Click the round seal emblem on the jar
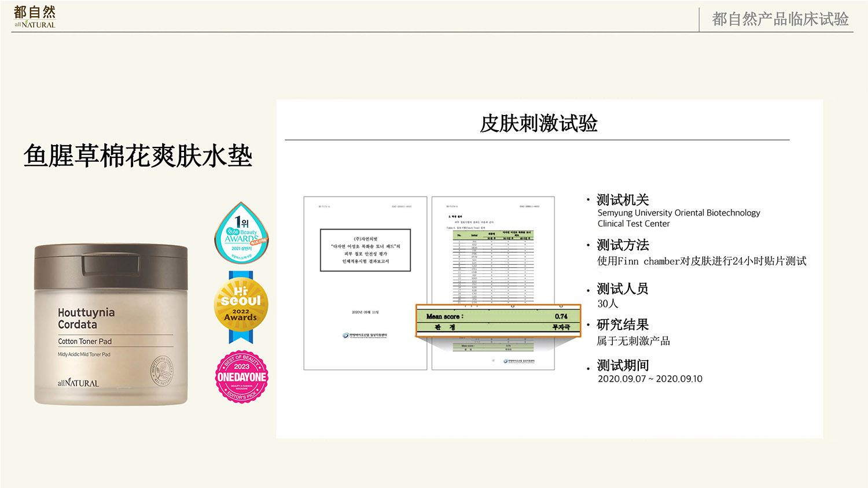868x488 pixels. click(161, 371)
